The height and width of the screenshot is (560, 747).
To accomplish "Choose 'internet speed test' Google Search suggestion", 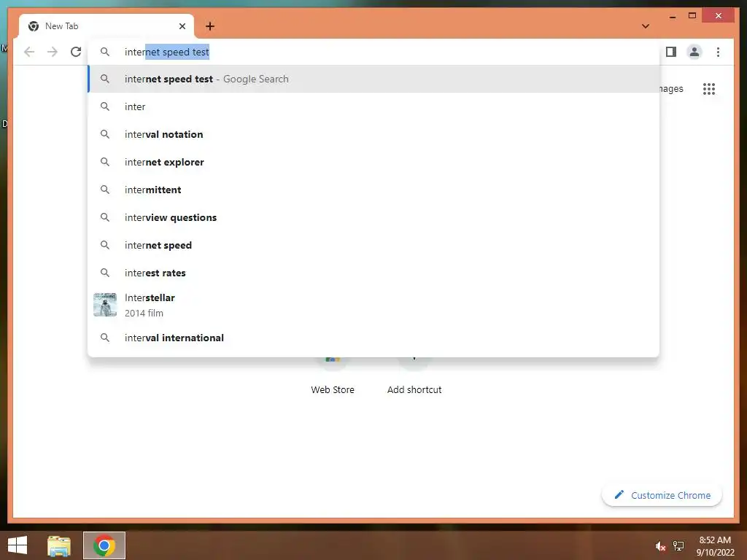I will pos(373,79).
